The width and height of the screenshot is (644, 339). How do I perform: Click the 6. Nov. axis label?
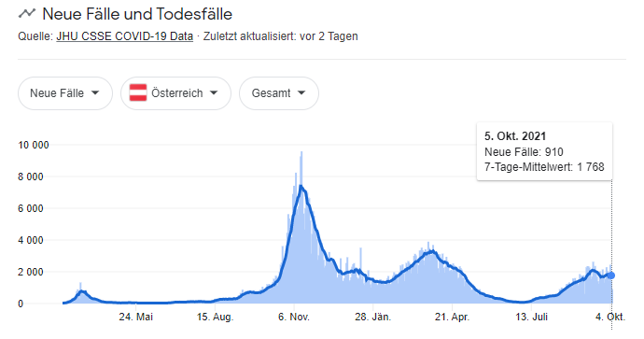pos(294,317)
